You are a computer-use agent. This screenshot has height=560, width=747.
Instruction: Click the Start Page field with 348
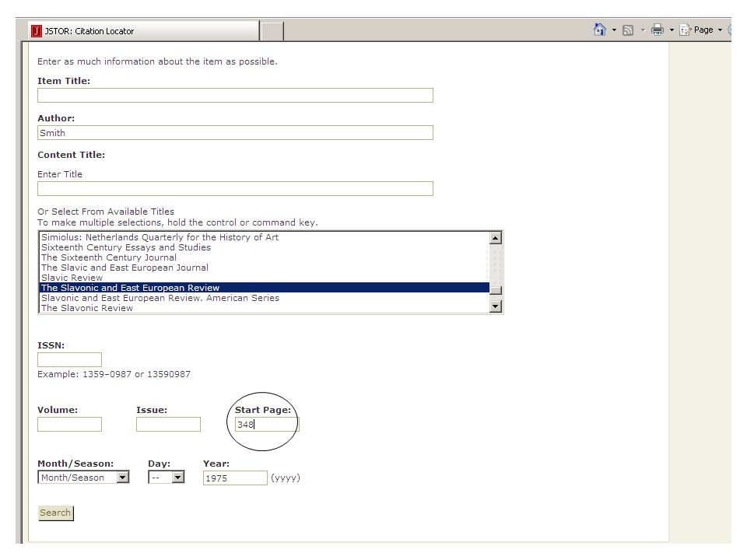pos(267,425)
